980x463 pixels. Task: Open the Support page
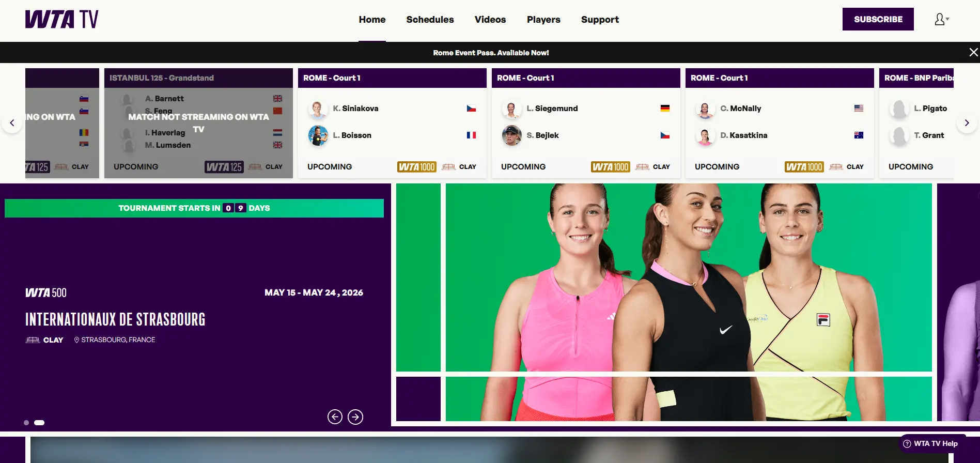coord(600,20)
